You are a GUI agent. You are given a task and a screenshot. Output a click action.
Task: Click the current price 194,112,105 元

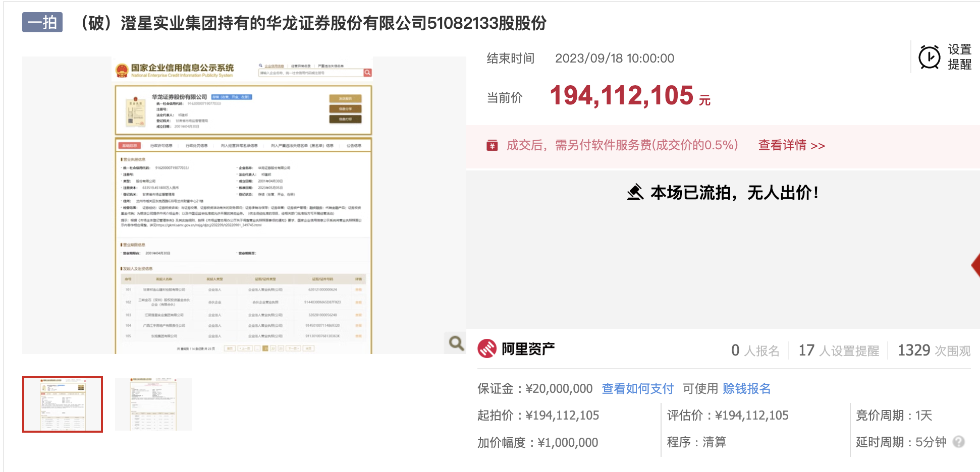point(630,96)
